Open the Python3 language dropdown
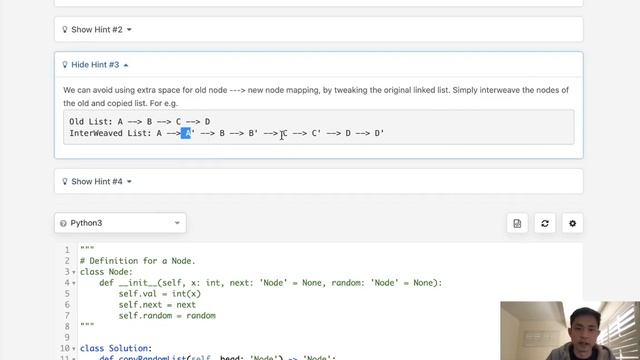This screenshot has height=360, width=640. 120,223
